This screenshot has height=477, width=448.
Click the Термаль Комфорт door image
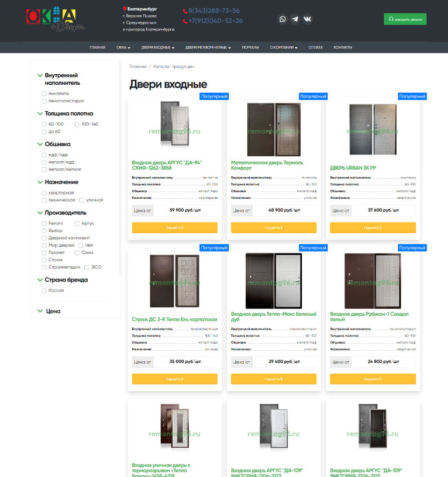pyautogui.click(x=274, y=129)
